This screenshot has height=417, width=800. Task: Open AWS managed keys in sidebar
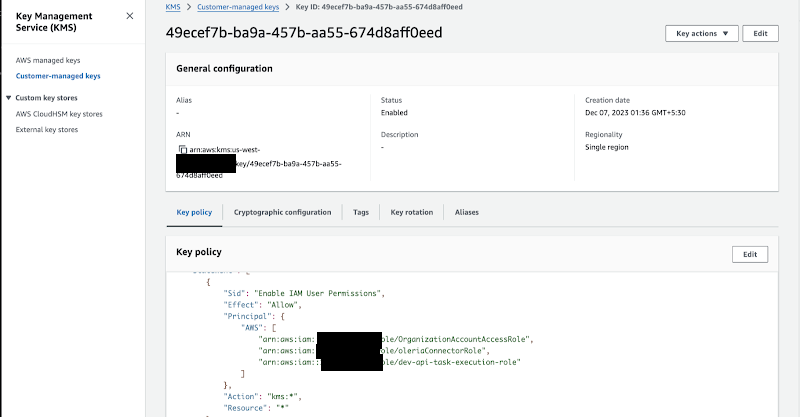[48, 60]
